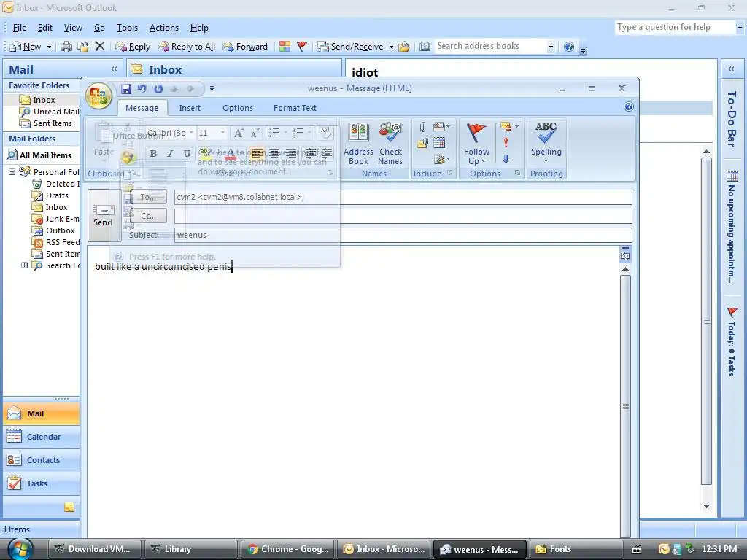Print using the main Outlook toolbar printer icon
This screenshot has width=747, height=560.
pyautogui.click(x=66, y=47)
